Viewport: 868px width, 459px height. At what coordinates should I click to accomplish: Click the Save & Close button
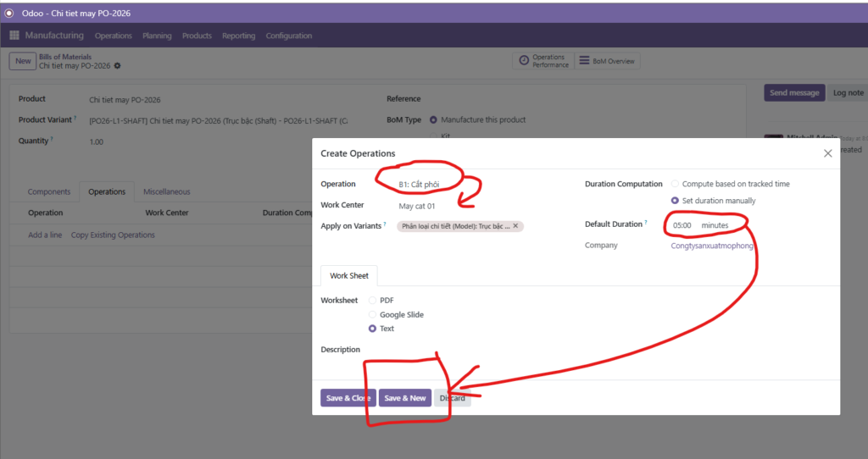click(x=348, y=398)
